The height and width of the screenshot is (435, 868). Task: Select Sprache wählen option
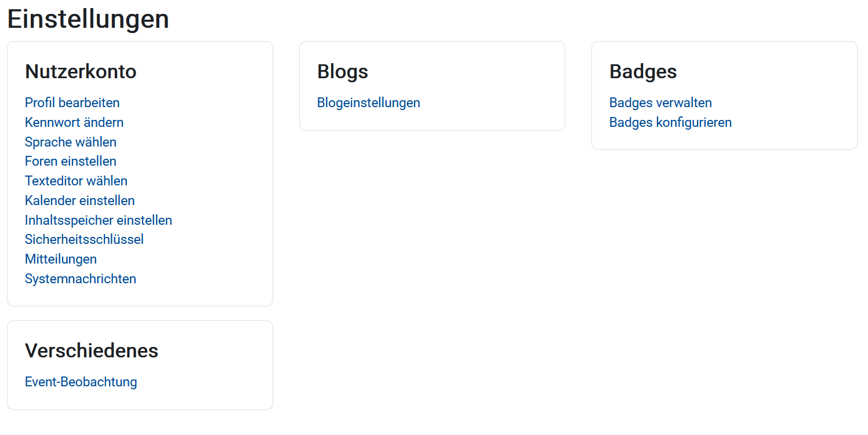71,142
